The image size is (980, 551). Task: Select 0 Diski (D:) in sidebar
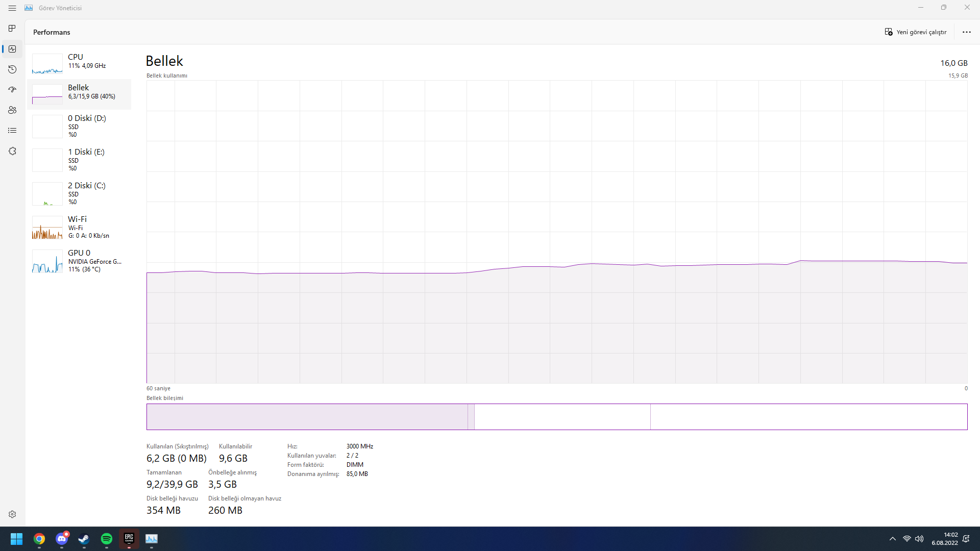[x=79, y=126]
